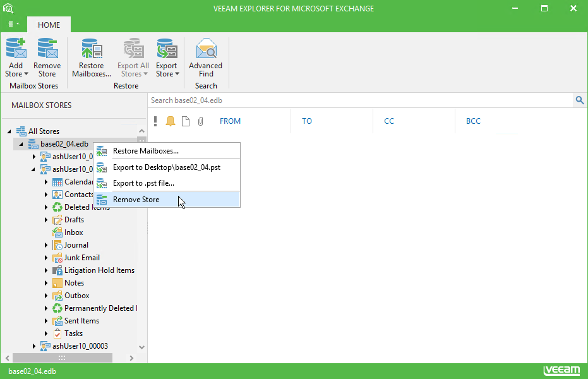
Task: Sort messages by BCC column
Action: pyautogui.click(x=473, y=121)
